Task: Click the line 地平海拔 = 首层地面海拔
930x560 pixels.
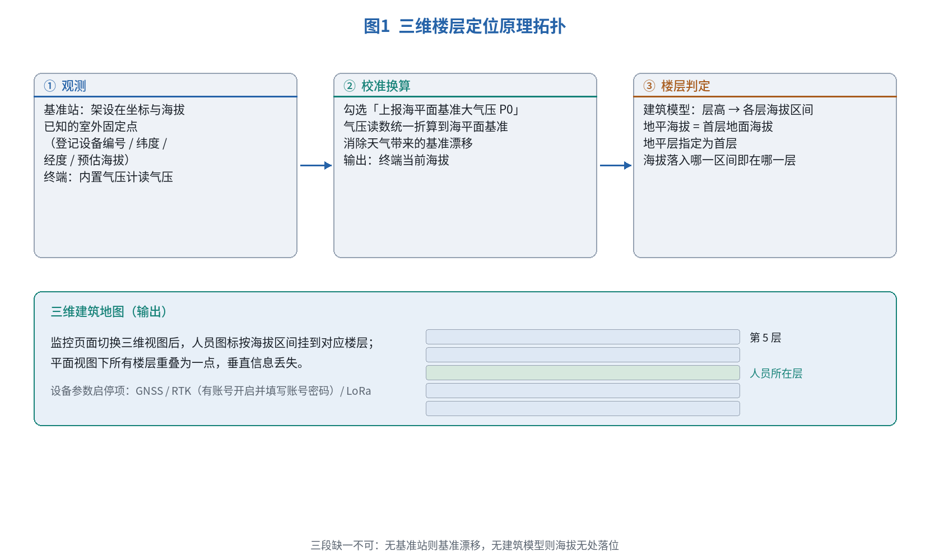Action: pos(708,127)
